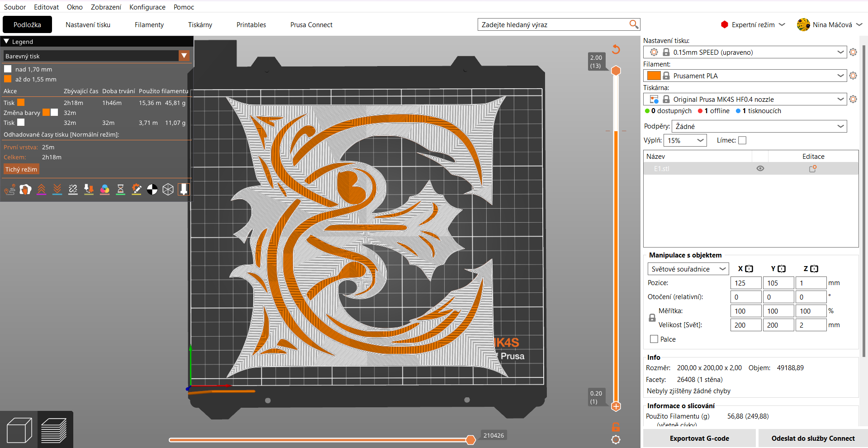Open the Konfigurace menu

point(147,7)
